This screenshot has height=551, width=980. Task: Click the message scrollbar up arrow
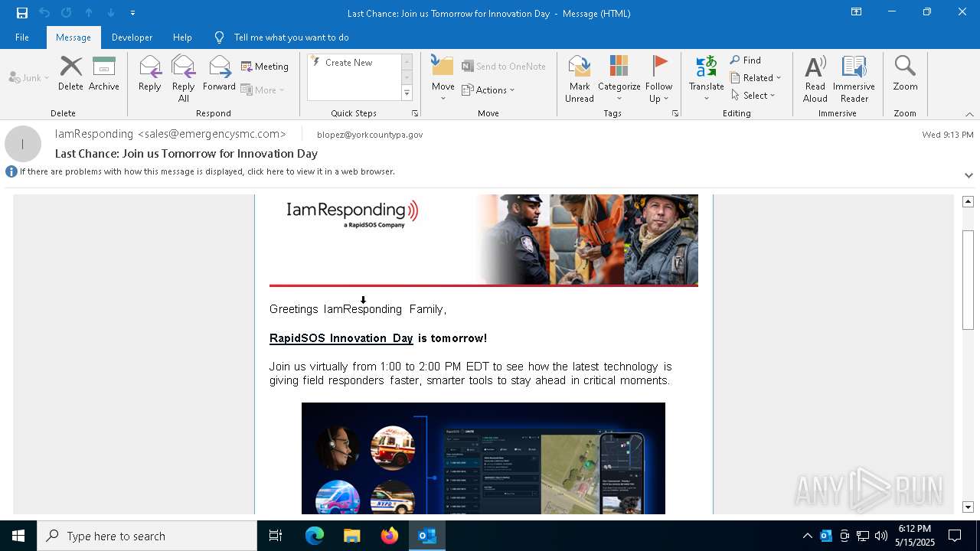coord(968,201)
